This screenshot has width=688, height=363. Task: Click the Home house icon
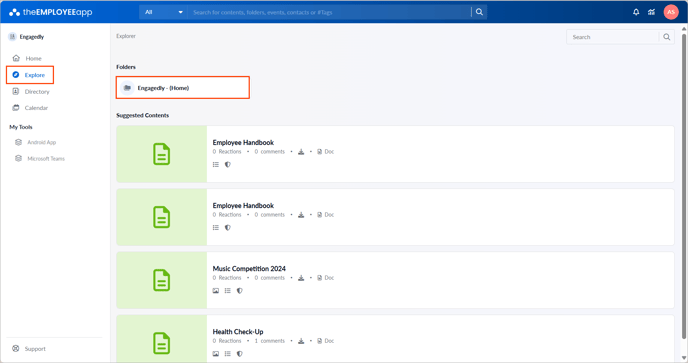[16, 58]
